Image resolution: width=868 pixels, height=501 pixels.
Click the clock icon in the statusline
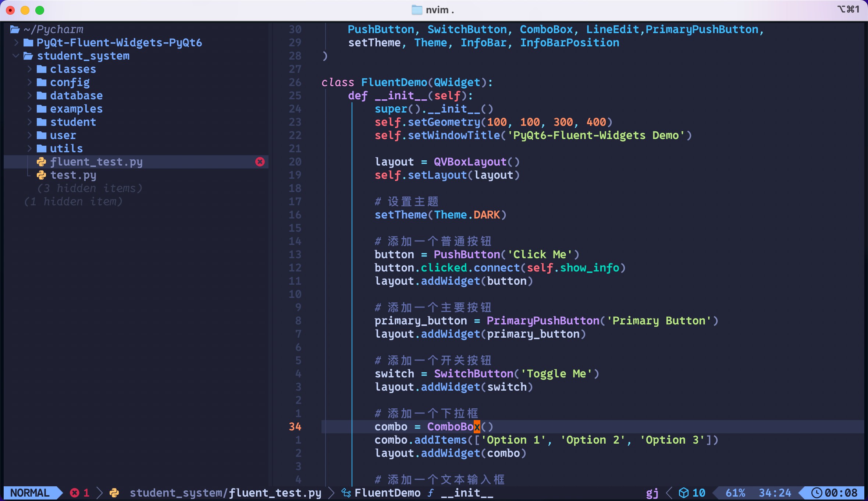click(x=817, y=493)
